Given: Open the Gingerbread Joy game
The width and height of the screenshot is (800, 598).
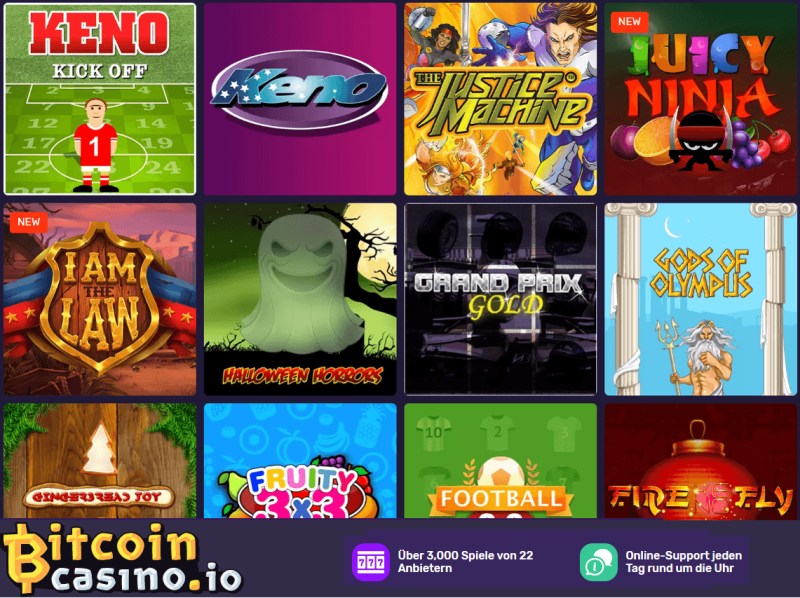Looking at the screenshot, I should coord(99,461).
